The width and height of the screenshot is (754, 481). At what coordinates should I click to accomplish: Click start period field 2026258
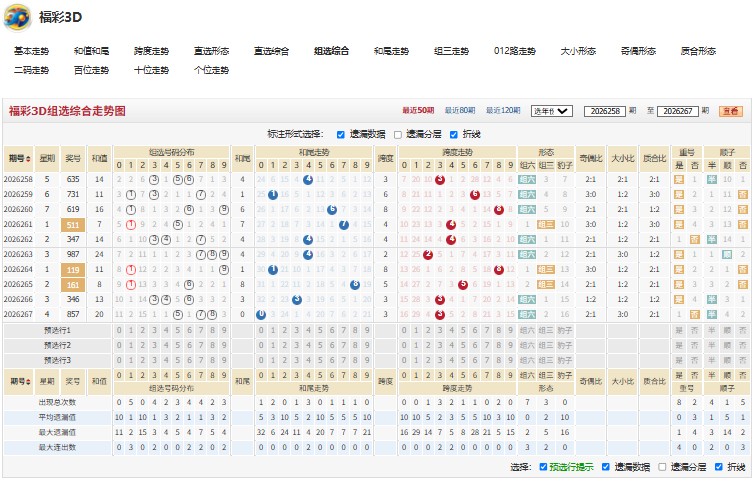click(x=605, y=111)
